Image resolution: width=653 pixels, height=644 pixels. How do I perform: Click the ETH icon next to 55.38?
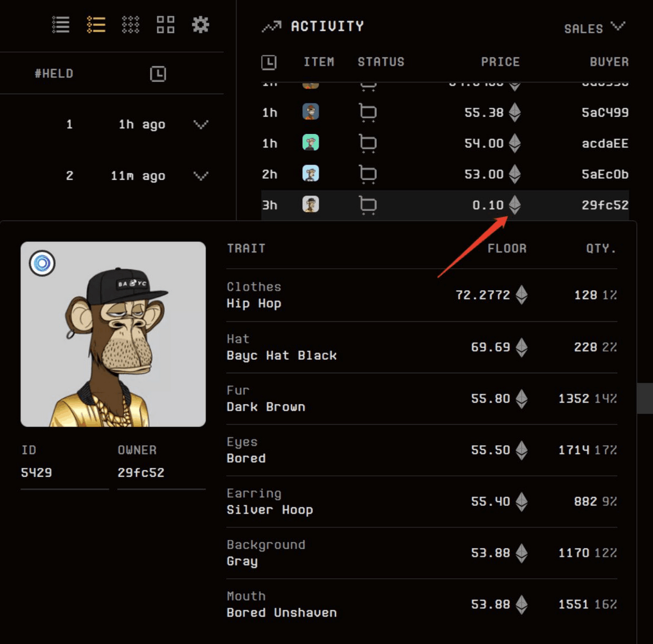coord(514,113)
